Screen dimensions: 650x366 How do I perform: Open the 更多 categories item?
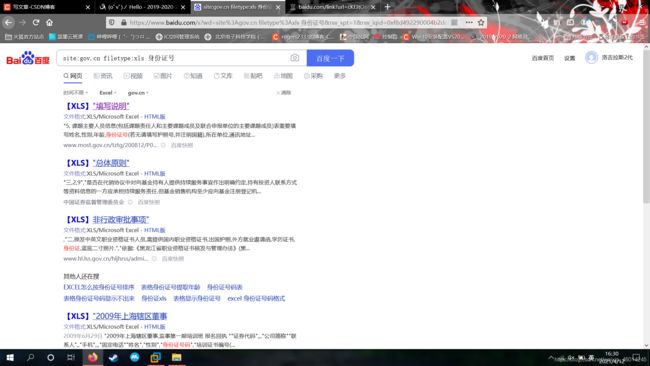click(340, 76)
